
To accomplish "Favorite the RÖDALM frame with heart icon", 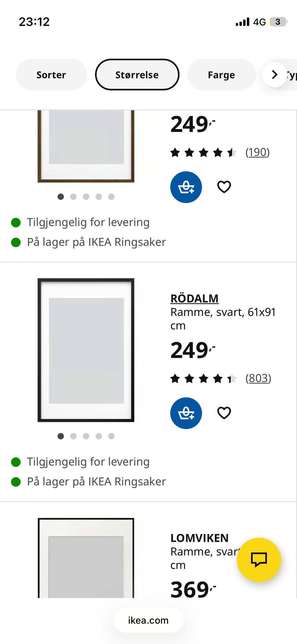I will (224, 413).
